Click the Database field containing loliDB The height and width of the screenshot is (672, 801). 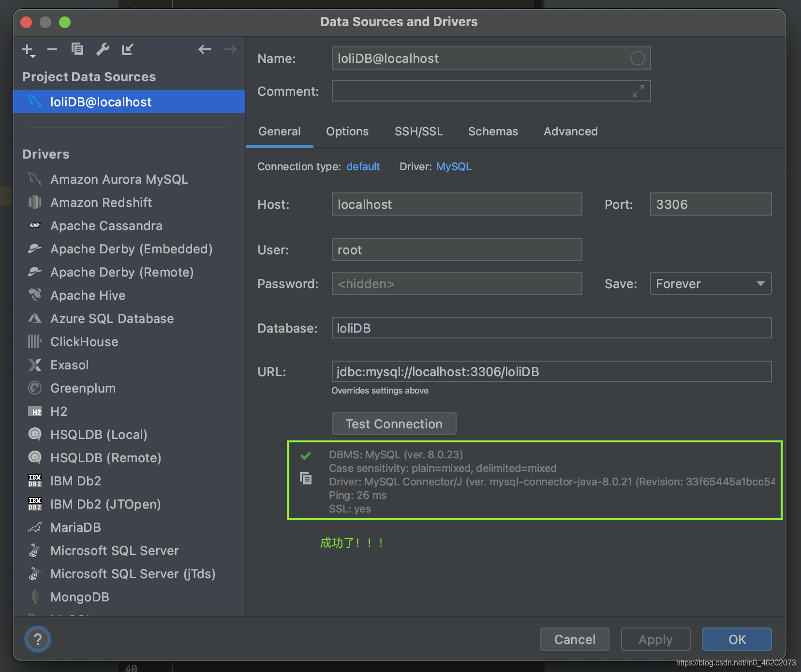551,328
